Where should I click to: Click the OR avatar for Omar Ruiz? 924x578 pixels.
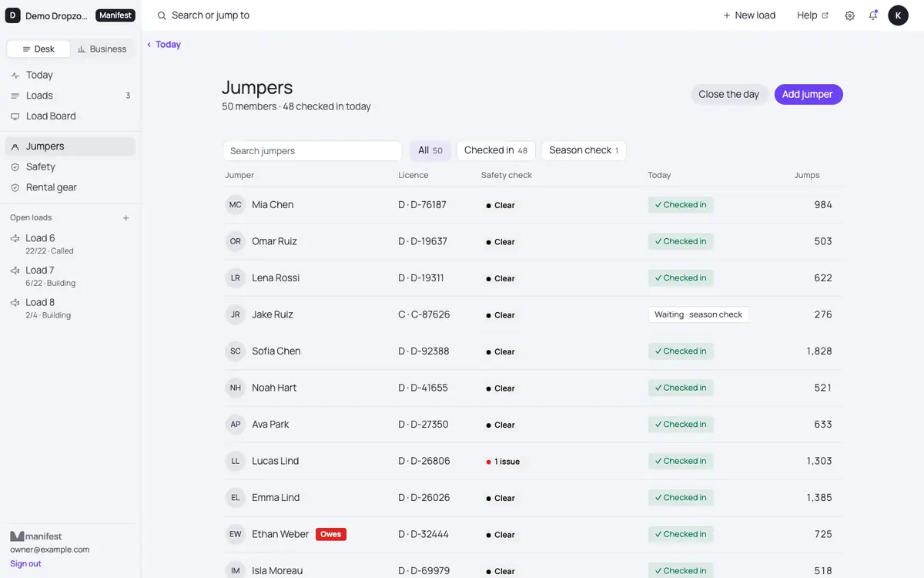click(x=236, y=241)
